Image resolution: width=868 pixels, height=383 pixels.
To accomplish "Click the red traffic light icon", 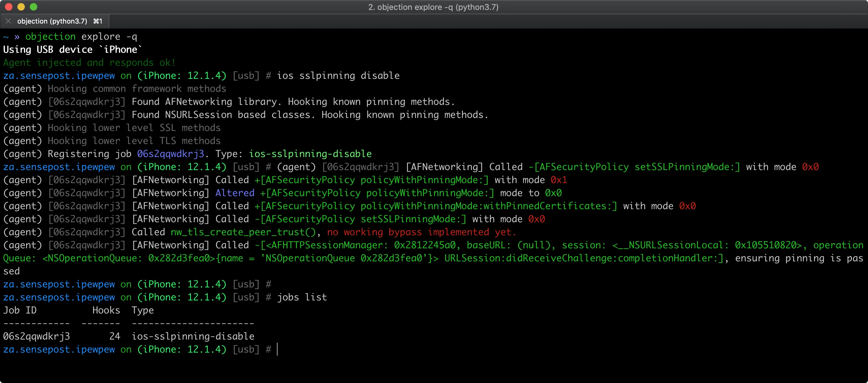I will (9, 7).
